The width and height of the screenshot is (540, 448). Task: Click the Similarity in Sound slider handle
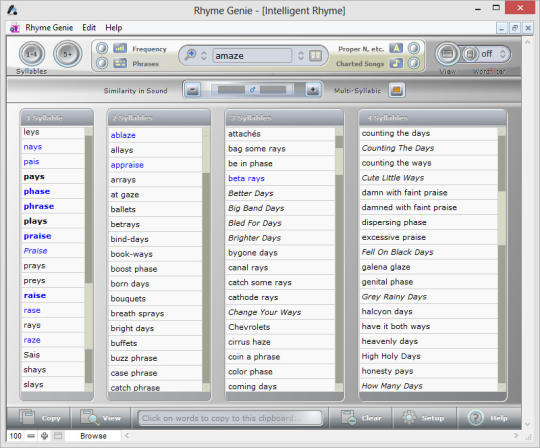point(252,90)
